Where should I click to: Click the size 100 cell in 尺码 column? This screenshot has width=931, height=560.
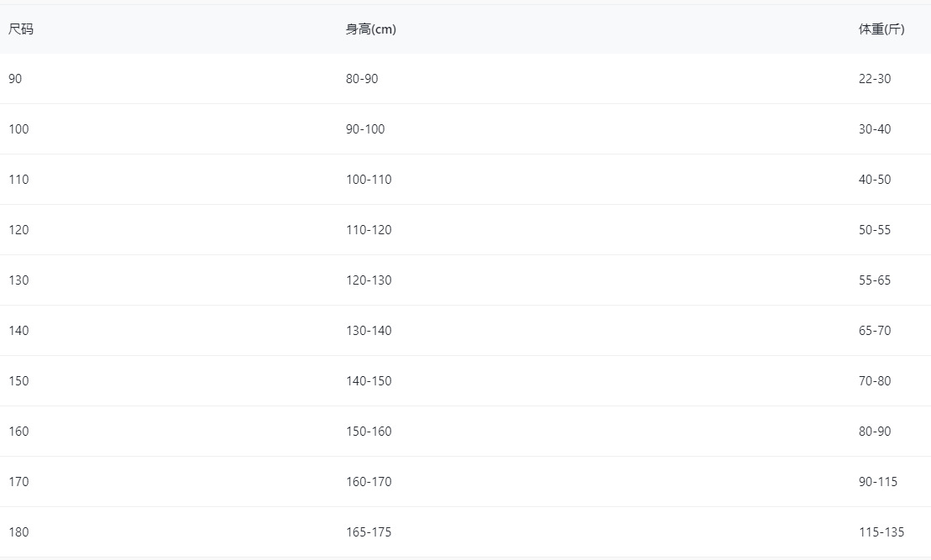[18, 129]
